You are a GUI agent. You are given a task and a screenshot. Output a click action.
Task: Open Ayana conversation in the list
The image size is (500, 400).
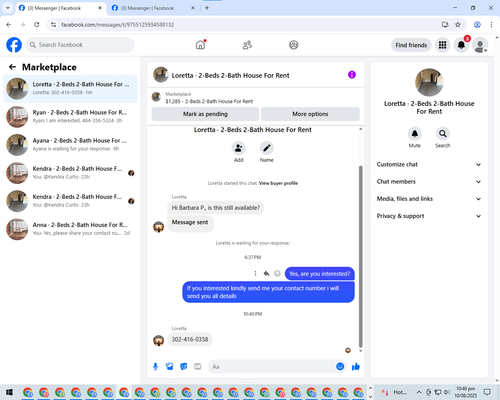70,145
